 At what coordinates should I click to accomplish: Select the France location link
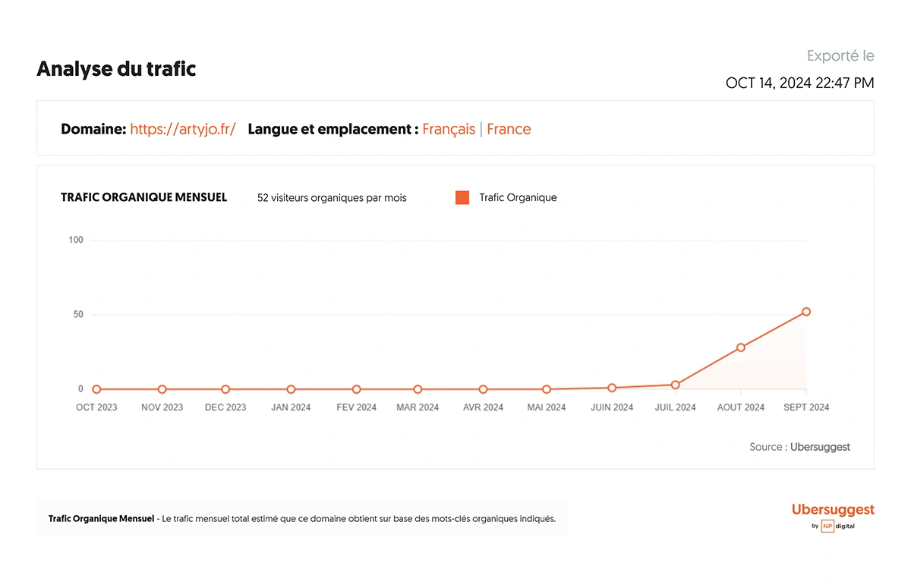pyautogui.click(x=509, y=129)
